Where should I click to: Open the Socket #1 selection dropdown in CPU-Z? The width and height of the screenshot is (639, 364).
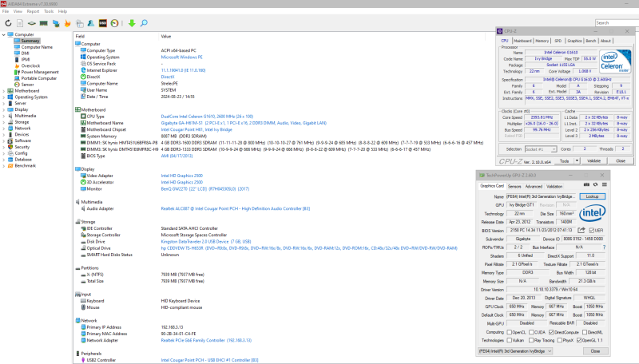point(541,149)
